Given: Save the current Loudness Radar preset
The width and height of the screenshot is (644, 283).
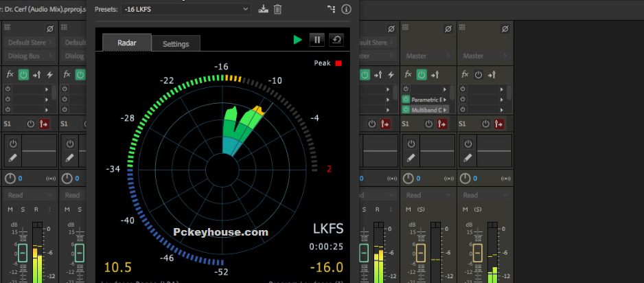Looking at the screenshot, I should pos(263,9).
